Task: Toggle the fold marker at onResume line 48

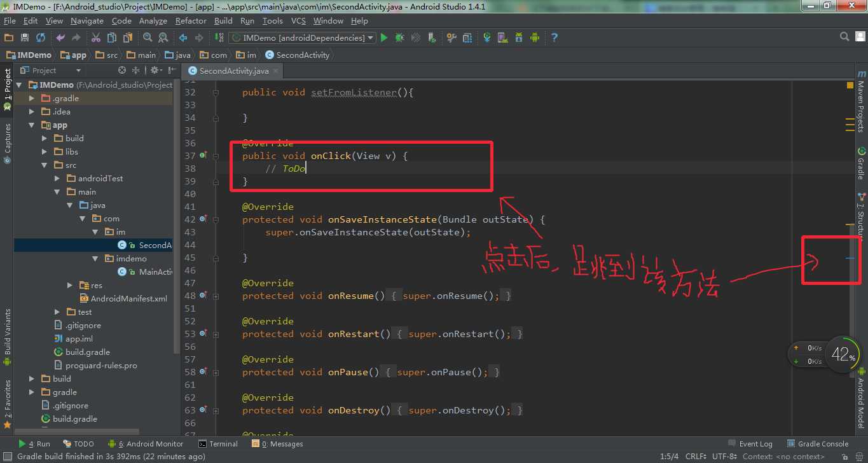Action: tap(216, 296)
